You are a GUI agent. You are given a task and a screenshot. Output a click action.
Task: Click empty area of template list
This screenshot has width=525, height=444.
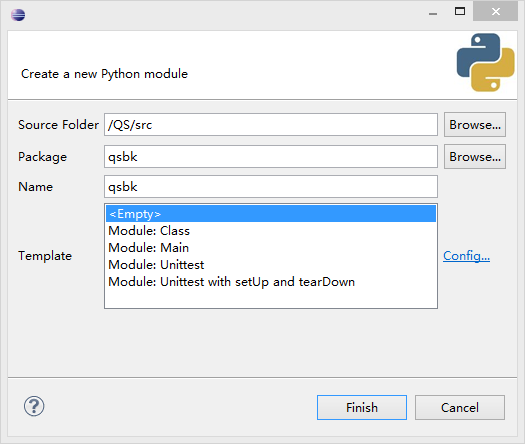(271, 299)
